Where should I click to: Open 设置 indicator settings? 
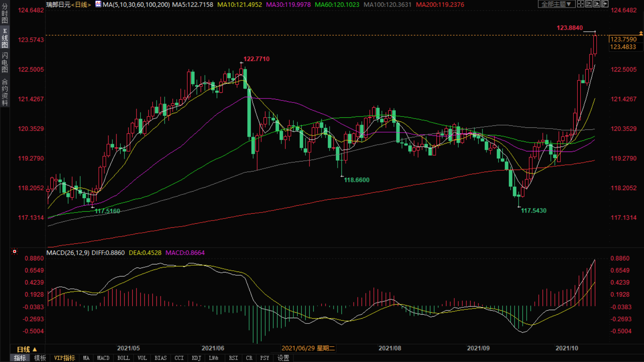(283, 358)
